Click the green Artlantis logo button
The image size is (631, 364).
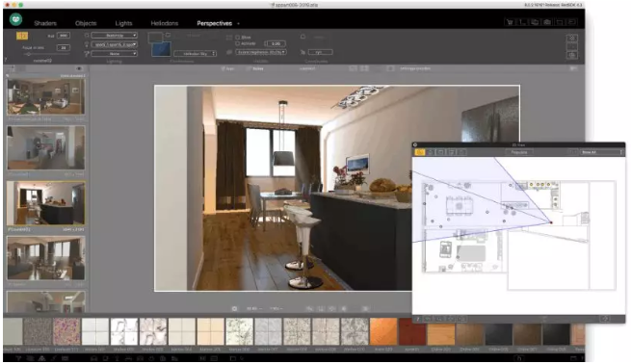[x=16, y=19]
